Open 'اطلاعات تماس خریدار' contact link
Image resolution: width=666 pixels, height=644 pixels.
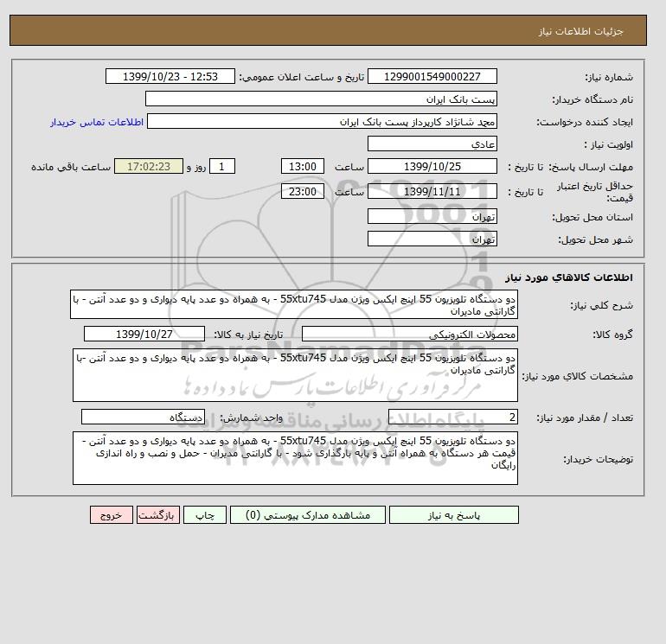[97, 122]
